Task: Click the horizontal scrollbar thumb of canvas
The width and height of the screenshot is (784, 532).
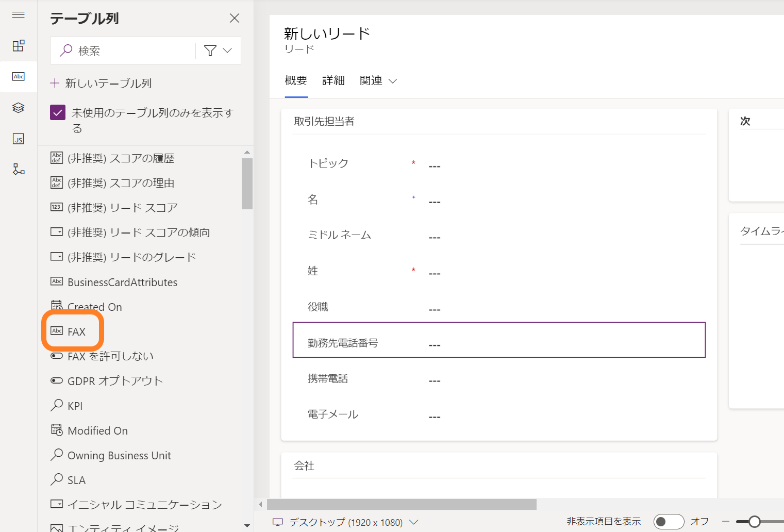Action: click(402, 504)
